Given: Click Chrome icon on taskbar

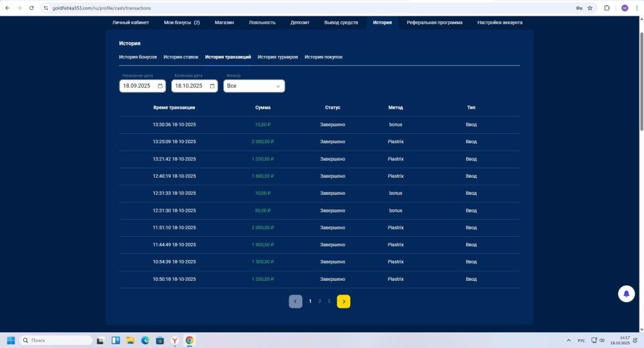Looking at the screenshot, I should point(189,340).
